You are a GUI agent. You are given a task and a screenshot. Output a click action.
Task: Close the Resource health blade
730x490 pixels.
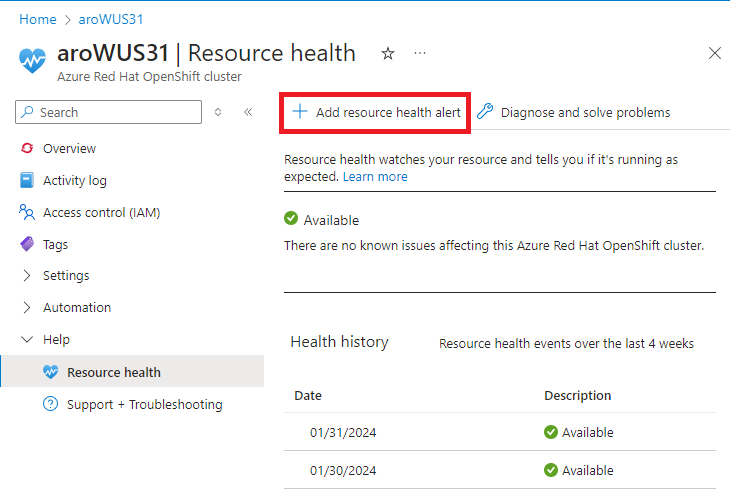pos(715,53)
